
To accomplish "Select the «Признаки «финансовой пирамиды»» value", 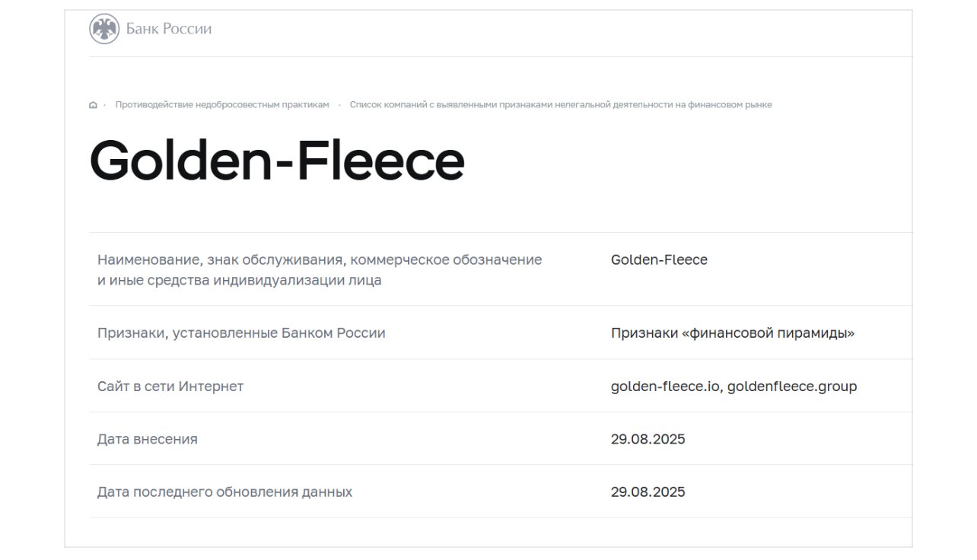I will (732, 333).
